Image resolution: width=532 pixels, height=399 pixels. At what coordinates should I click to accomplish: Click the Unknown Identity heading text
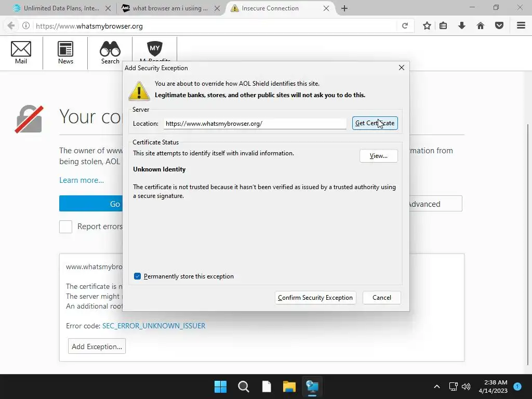[159, 169]
